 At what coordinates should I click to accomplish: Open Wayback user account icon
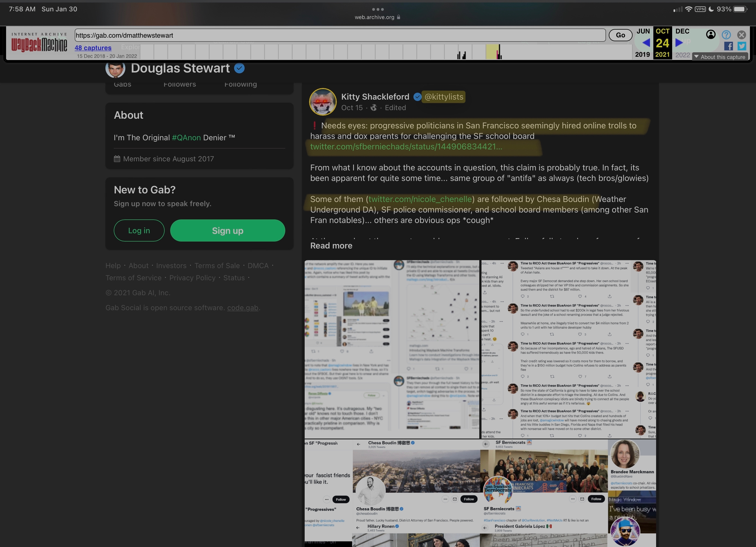(x=711, y=34)
